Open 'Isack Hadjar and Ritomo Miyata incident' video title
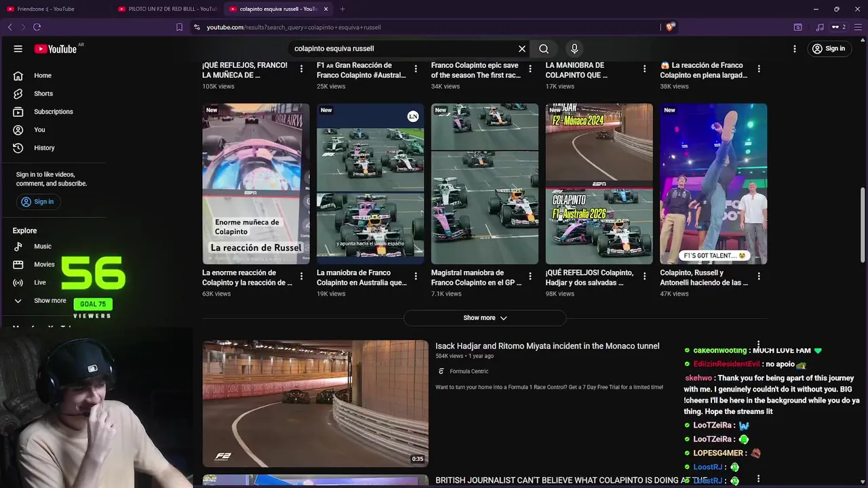 pos(547,346)
